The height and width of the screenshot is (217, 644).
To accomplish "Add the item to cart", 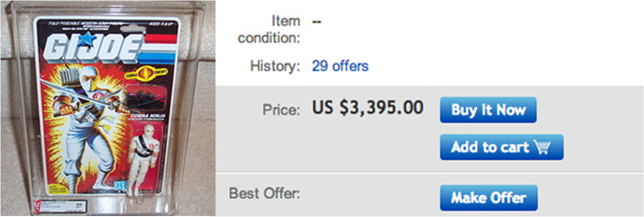I will [x=501, y=147].
